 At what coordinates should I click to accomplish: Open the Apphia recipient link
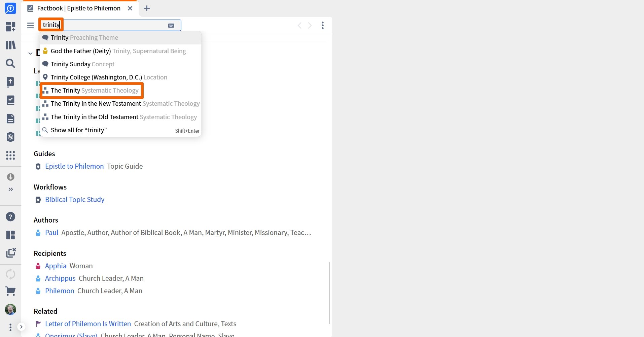56,266
